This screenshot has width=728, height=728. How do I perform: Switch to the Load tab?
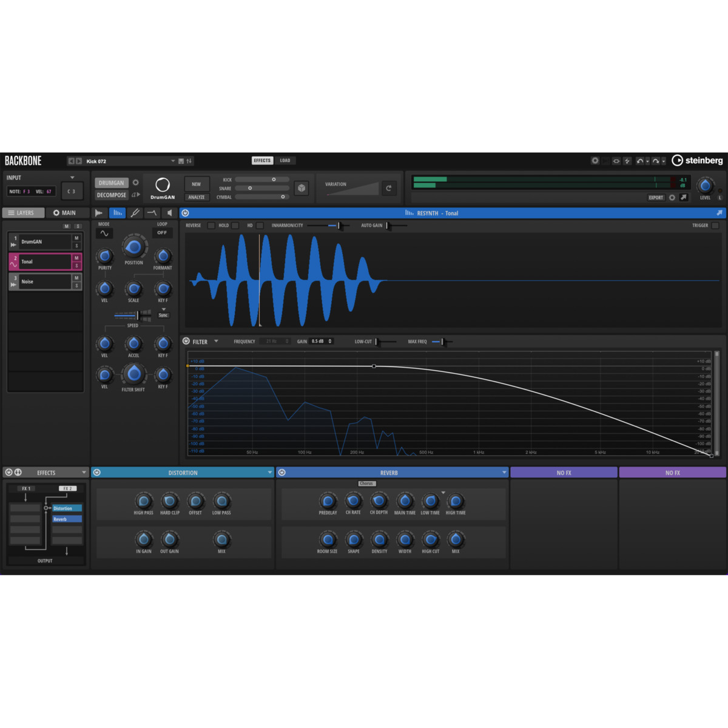pos(285,161)
